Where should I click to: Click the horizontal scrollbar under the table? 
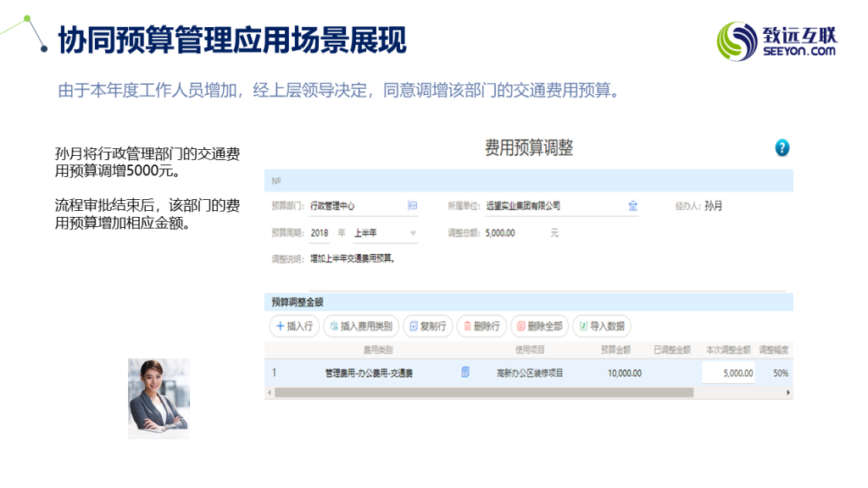(x=483, y=392)
